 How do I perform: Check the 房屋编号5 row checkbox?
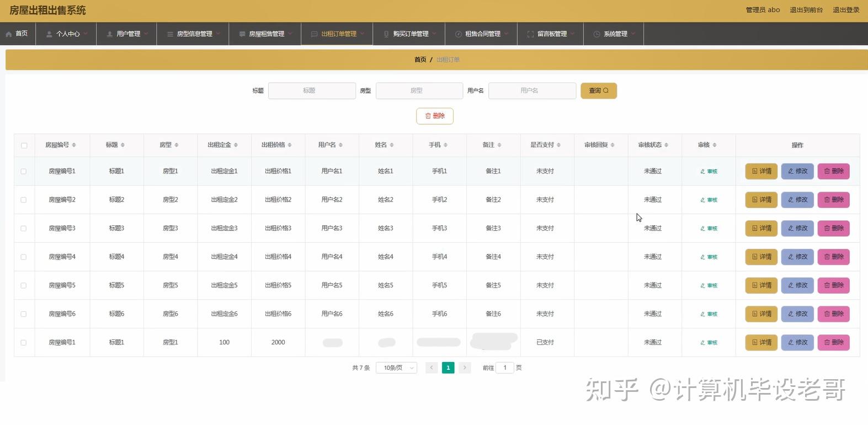click(24, 285)
